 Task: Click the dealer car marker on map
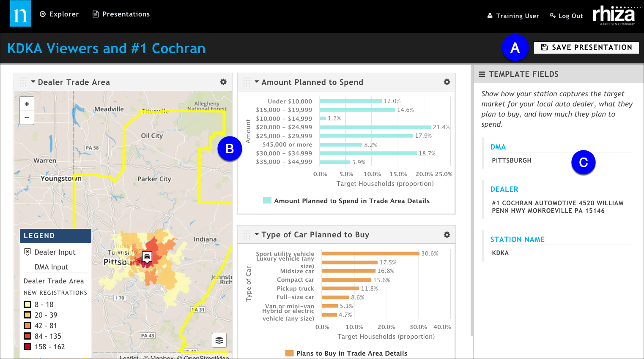[147, 257]
